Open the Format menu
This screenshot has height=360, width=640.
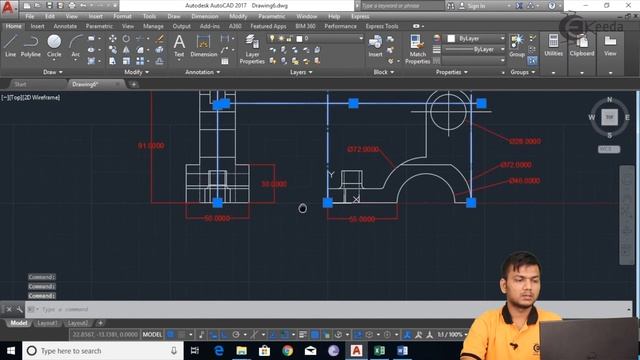[122, 16]
